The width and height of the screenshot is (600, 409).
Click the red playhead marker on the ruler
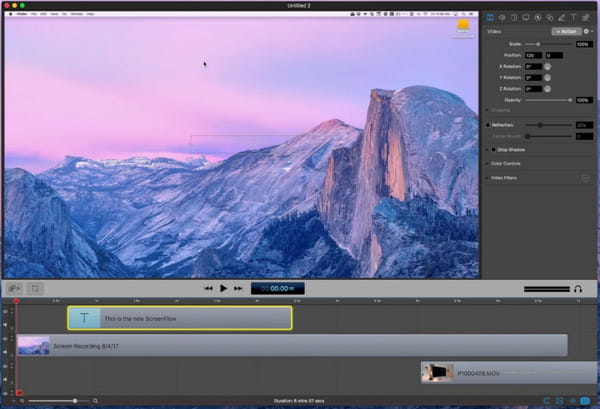[16, 301]
